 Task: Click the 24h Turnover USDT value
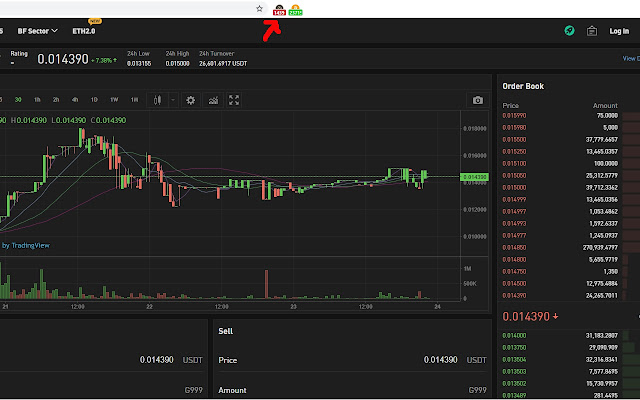223,64
